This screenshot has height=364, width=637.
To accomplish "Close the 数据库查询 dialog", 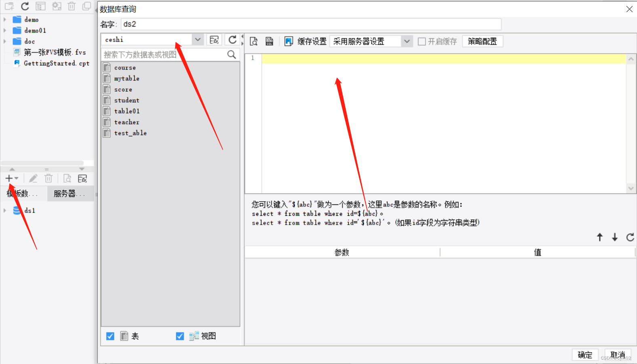I will (629, 9).
